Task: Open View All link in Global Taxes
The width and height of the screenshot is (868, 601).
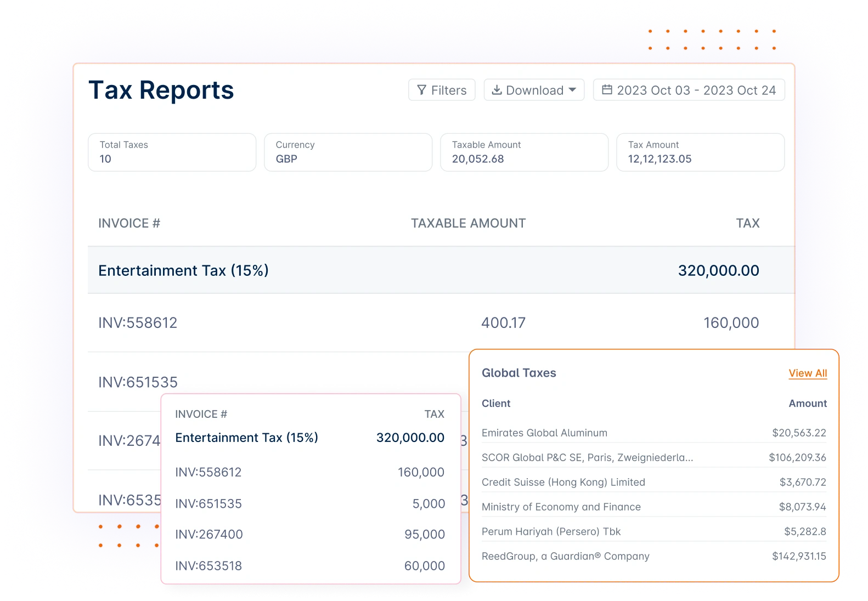Action: [x=808, y=373]
